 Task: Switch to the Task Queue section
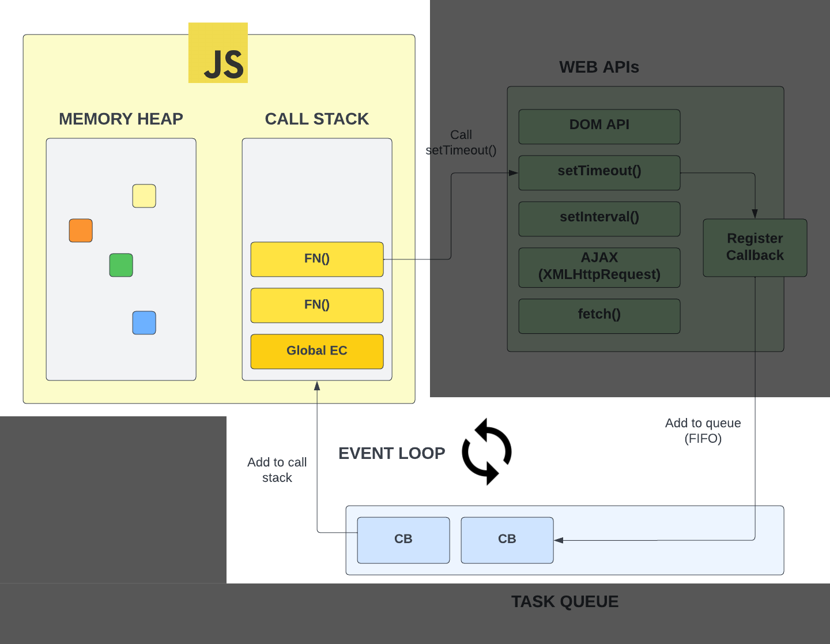coord(564,601)
